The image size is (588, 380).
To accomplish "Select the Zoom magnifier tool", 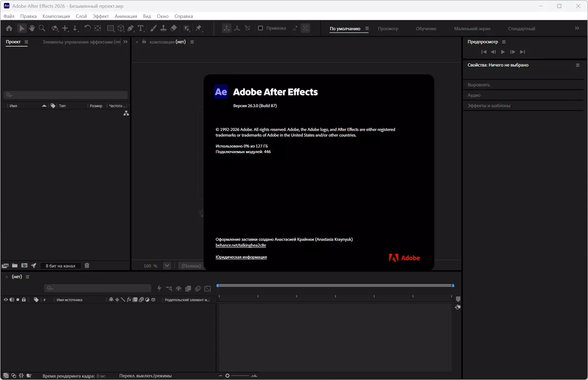I will [x=42, y=28].
